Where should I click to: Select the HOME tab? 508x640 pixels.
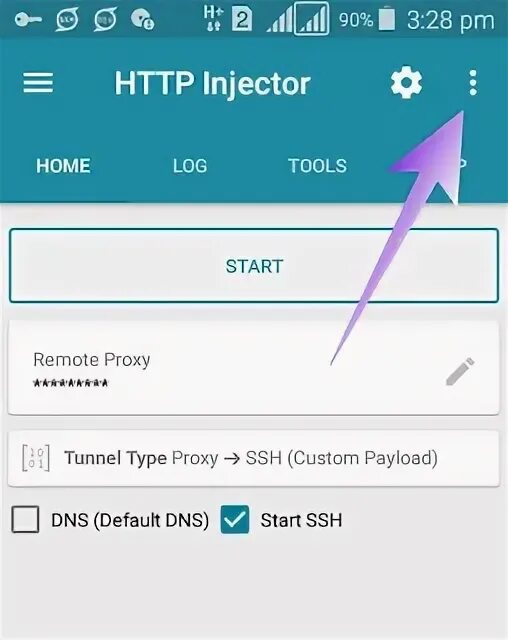63,166
